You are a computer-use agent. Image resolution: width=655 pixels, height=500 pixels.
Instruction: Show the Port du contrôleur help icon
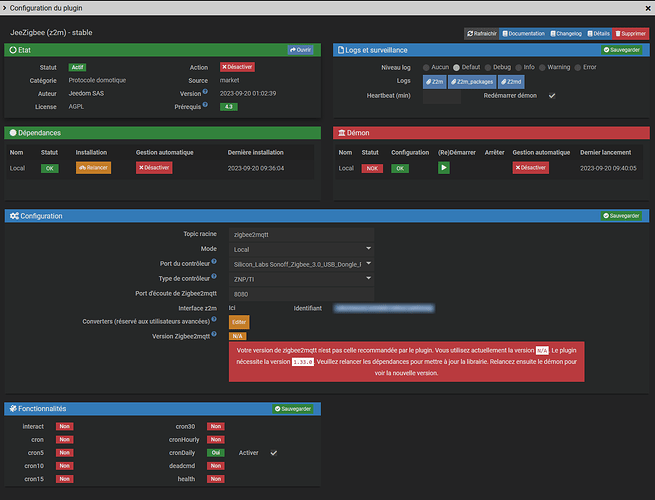214,261
